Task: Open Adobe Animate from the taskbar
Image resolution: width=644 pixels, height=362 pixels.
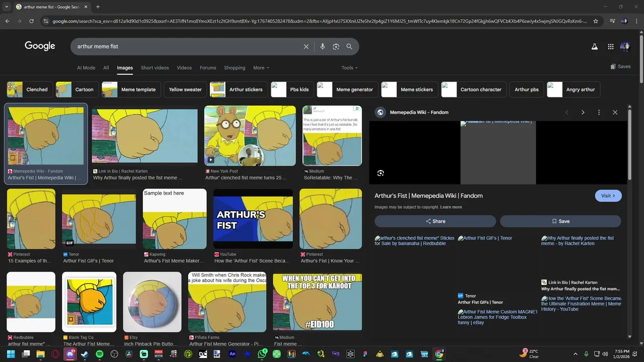Action: (x=232, y=354)
